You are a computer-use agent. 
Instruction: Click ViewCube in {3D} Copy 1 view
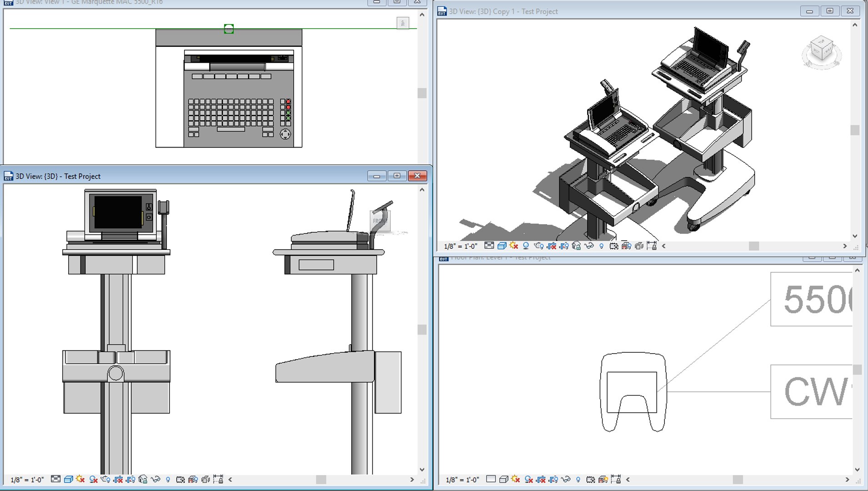(x=822, y=52)
